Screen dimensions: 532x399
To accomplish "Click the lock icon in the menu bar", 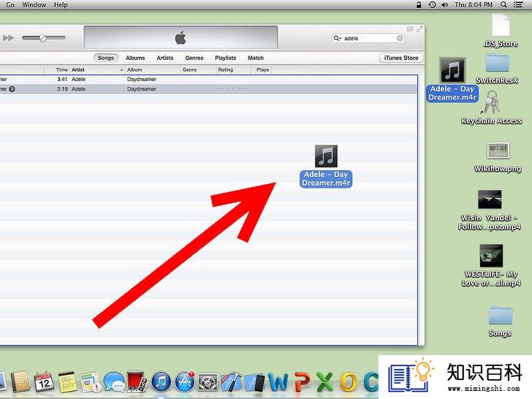I will click(x=419, y=4).
